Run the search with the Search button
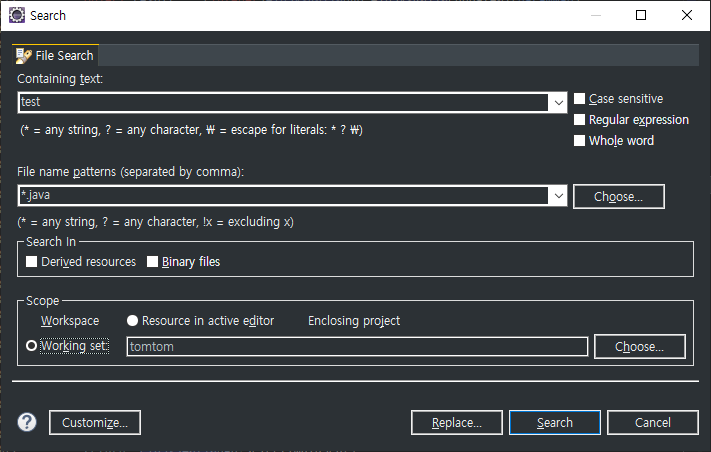Image resolution: width=711 pixels, height=452 pixels. (x=555, y=423)
